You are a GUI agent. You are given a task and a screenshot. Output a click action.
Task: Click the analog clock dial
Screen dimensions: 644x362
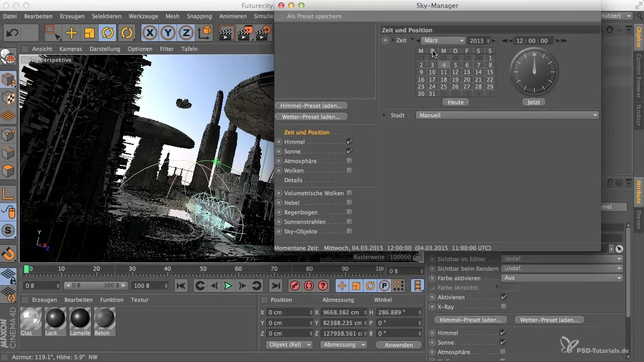(x=534, y=71)
